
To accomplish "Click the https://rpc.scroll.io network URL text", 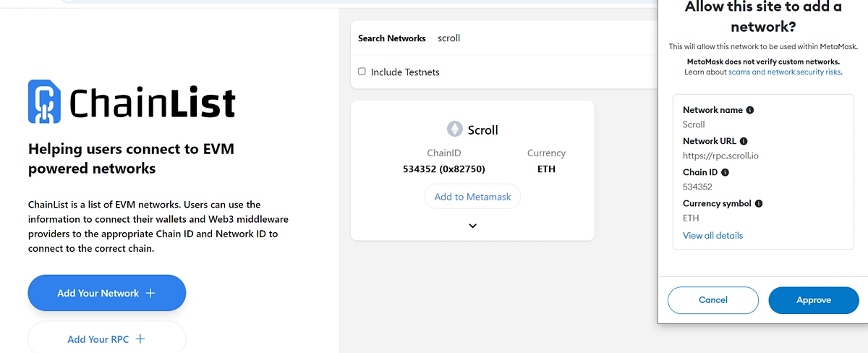I will click(x=720, y=156).
